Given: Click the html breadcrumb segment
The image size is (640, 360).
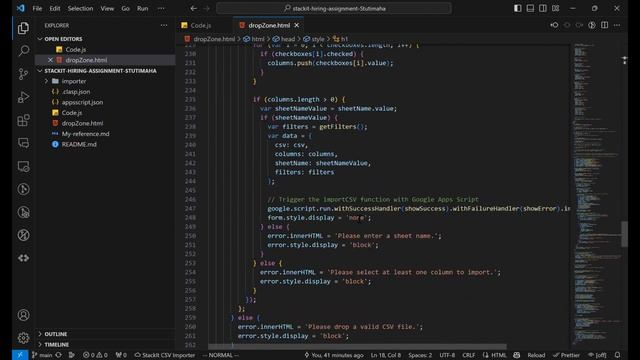Looking at the screenshot, I should coord(258,39).
